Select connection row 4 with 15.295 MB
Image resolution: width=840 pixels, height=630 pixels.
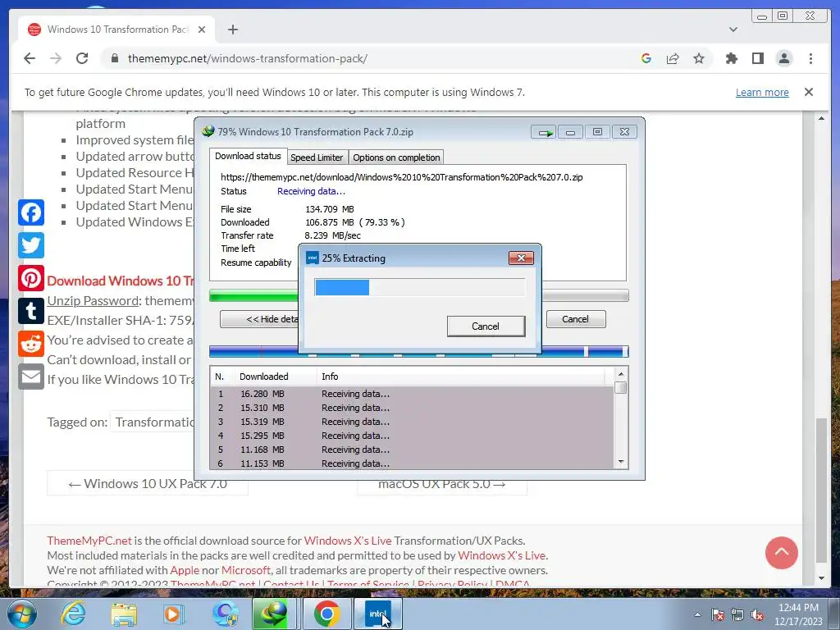click(x=412, y=436)
